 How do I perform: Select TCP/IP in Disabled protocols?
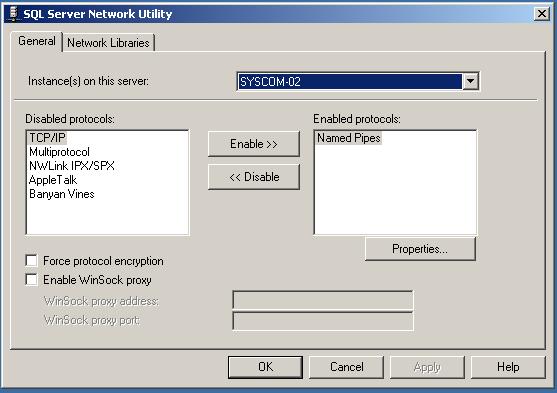(x=47, y=138)
